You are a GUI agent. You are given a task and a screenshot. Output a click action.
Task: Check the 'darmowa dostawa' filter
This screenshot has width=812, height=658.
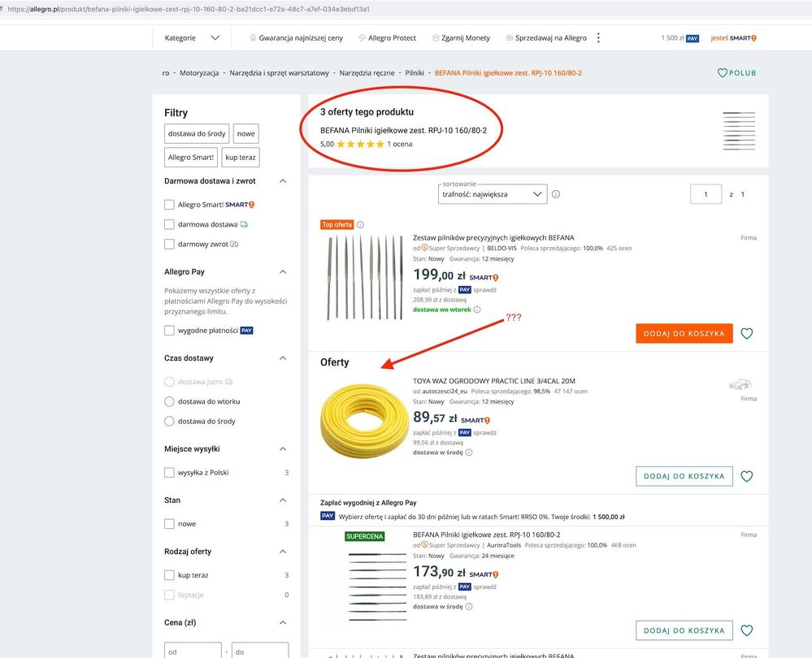169,224
